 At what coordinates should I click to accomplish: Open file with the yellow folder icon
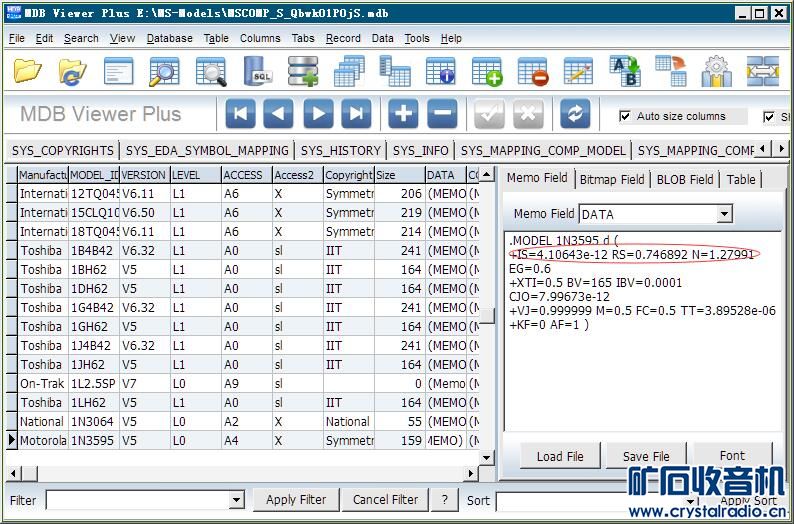[x=27, y=71]
